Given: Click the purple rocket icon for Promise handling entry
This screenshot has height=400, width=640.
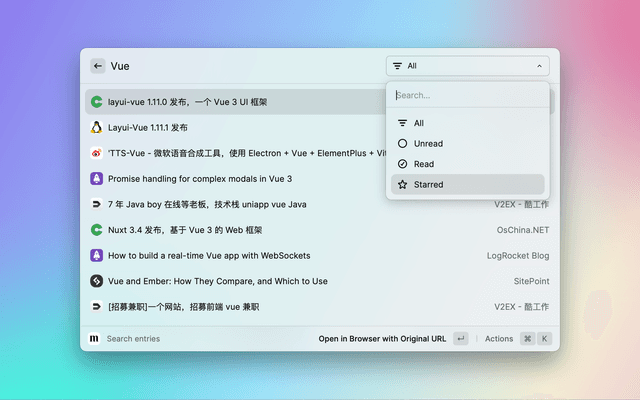Looking at the screenshot, I should (x=97, y=179).
